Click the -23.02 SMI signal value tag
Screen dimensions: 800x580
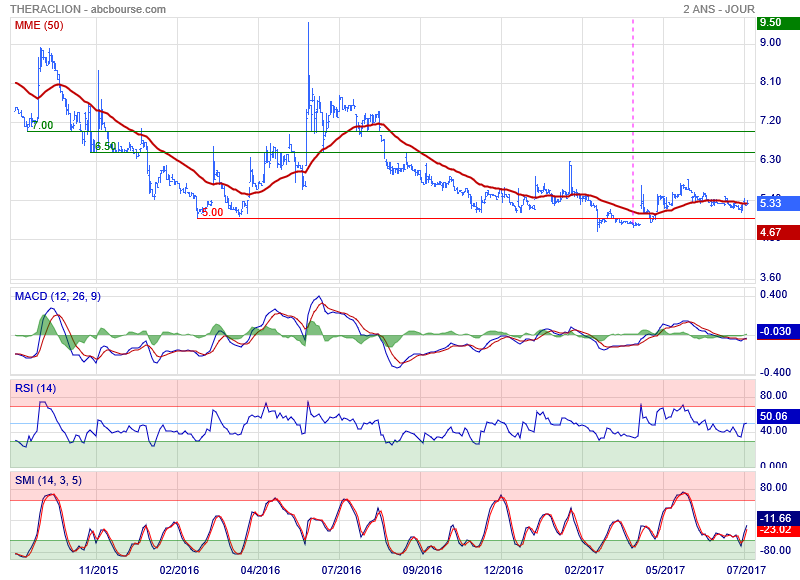click(x=778, y=529)
